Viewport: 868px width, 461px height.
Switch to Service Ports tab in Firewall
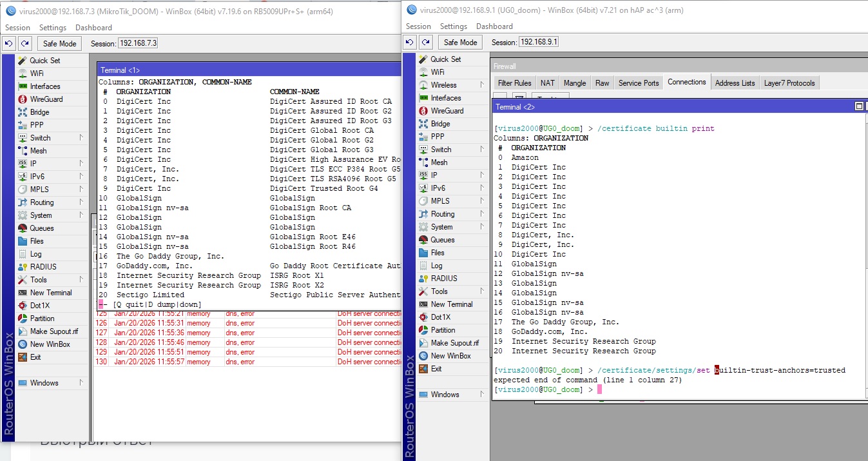point(639,83)
